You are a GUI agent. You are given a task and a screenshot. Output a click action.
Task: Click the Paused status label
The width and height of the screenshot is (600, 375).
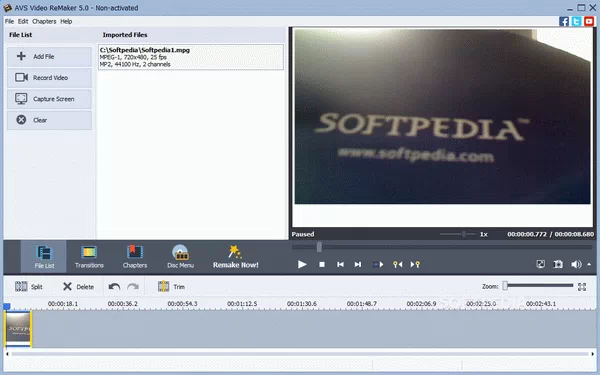pyautogui.click(x=303, y=234)
